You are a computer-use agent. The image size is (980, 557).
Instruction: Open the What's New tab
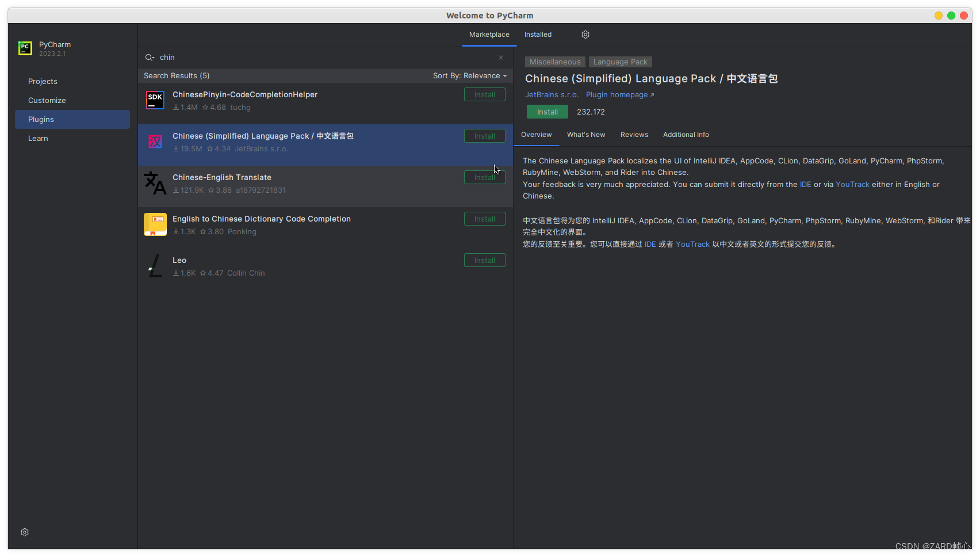[x=586, y=135]
